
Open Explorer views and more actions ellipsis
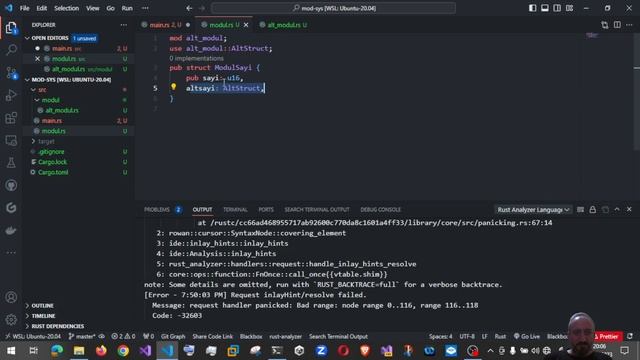click(124, 25)
